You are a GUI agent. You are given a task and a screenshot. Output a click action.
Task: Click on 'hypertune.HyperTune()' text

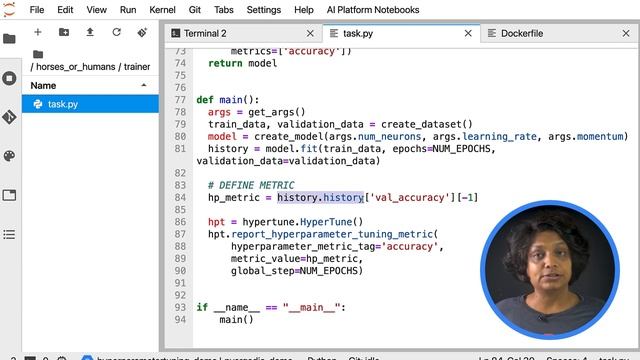[x=302, y=222]
